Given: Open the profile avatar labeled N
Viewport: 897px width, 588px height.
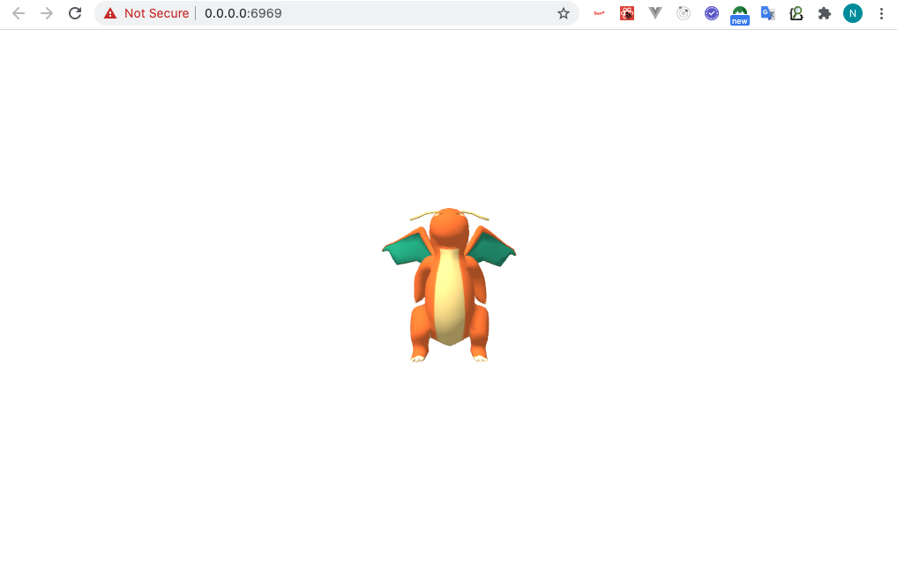Looking at the screenshot, I should pyautogui.click(x=852, y=13).
